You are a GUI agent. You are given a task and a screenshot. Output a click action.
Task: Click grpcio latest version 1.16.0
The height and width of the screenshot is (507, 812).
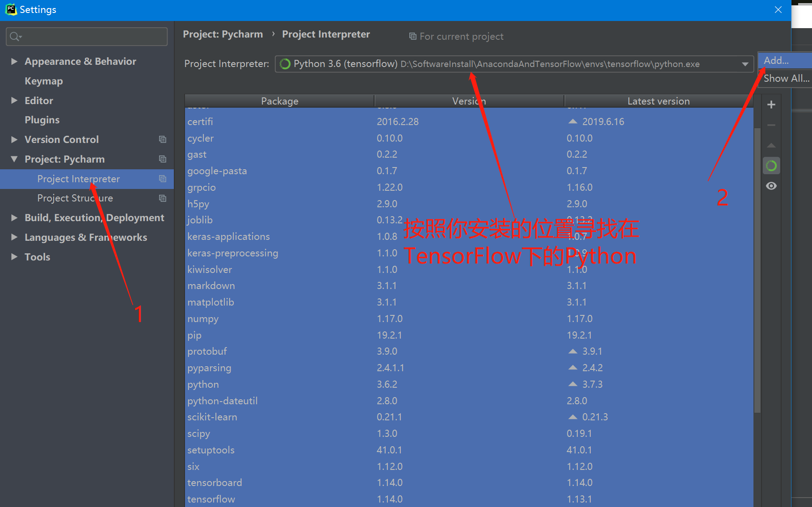580,188
